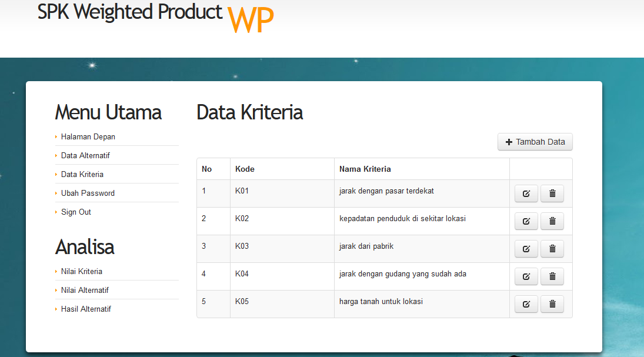Click the Tambah Data button
Viewport: 644px width, 357px height.
point(535,142)
